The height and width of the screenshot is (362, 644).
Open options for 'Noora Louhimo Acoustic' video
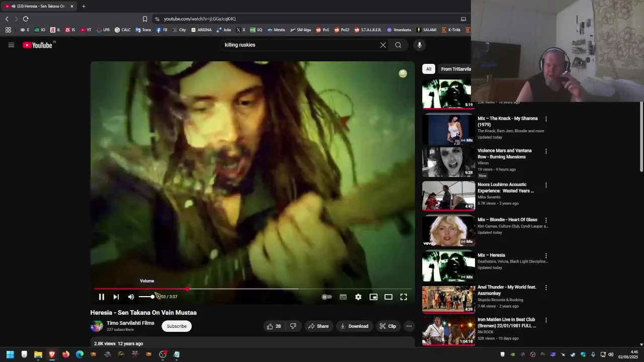click(546, 185)
